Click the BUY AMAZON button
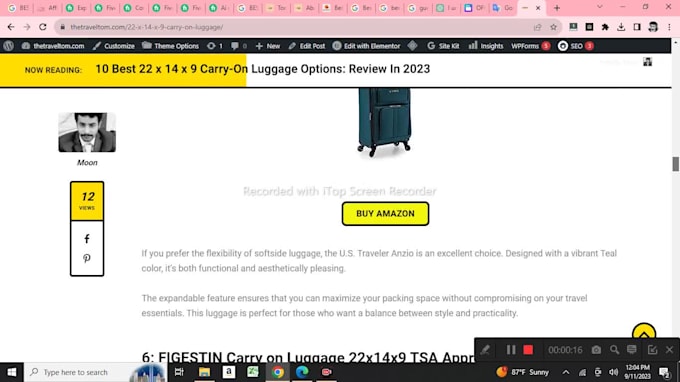Viewport: 680px width, 382px height. tap(385, 213)
